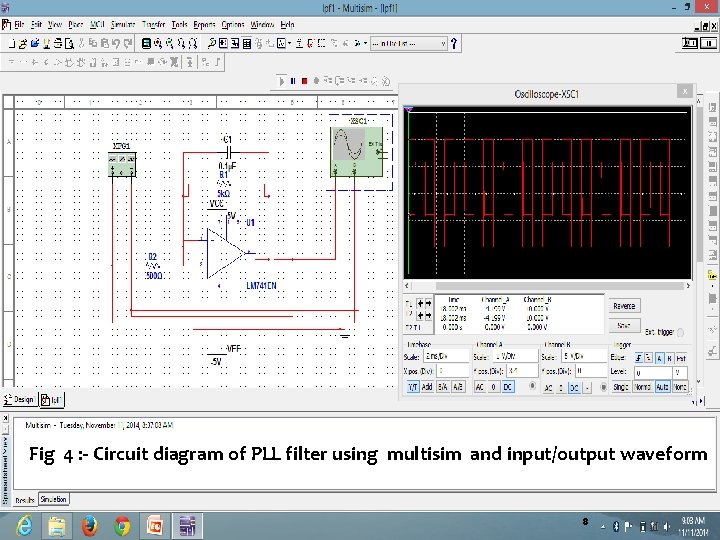Open the Transfer menu
The height and width of the screenshot is (540, 720).
tap(153, 25)
